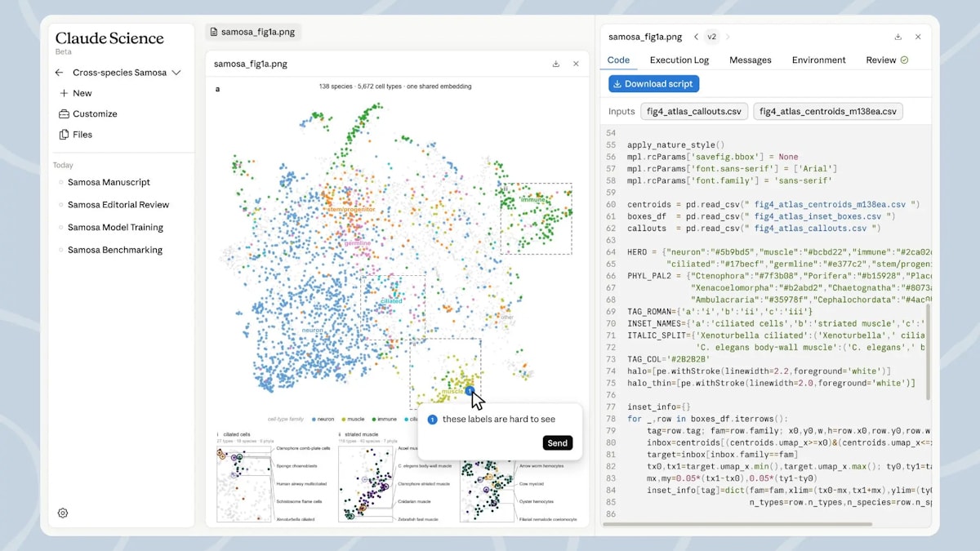This screenshot has width=980, height=551.
Task: Close the right code panel
Action: (x=918, y=37)
